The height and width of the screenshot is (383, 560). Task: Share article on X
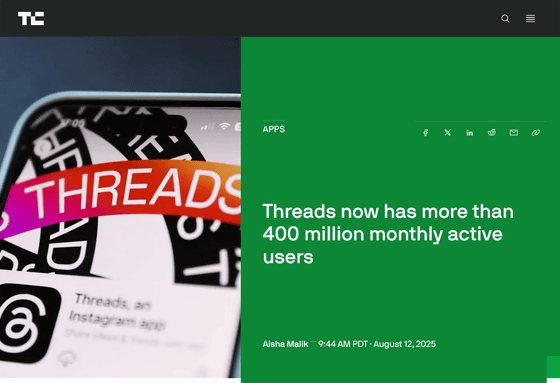pos(448,133)
